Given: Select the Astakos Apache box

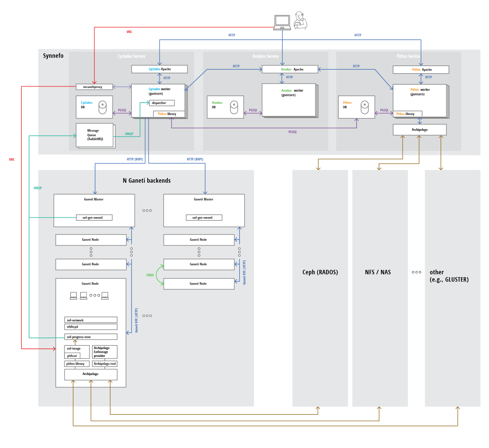Looking at the screenshot, I should point(290,69).
